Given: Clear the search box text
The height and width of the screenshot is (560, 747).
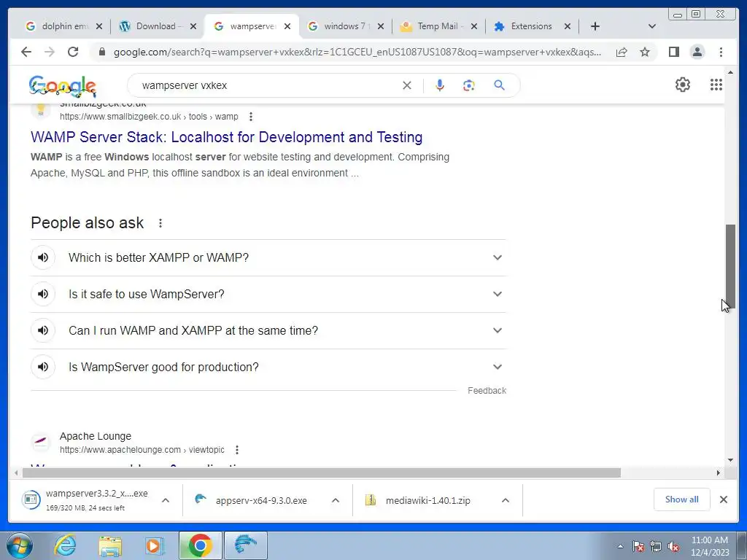Looking at the screenshot, I should pos(407,85).
